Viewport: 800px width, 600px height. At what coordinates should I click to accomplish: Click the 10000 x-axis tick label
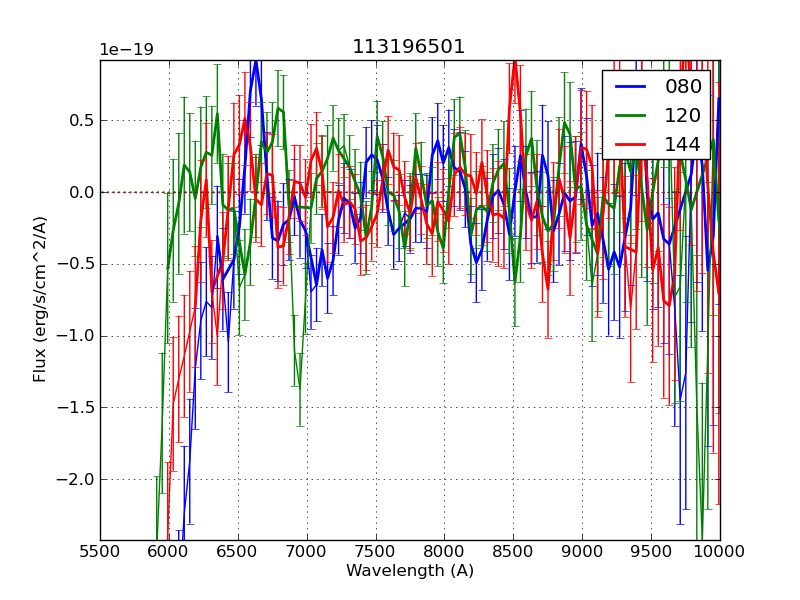719,551
